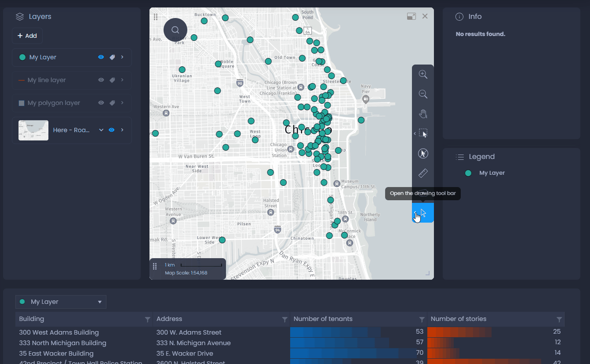Click the 1 km scale unit label
This screenshot has width=590, height=364.
tap(170, 265)
